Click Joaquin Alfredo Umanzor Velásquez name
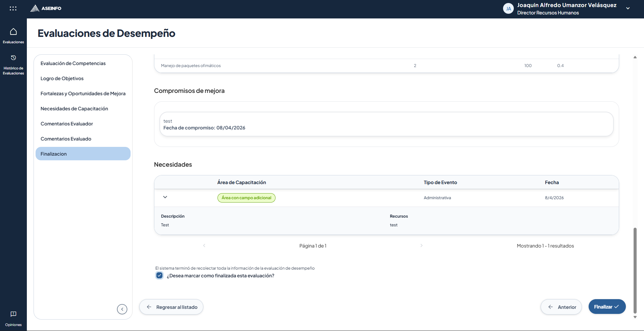The image size is (644, 331). click(x=567, y=5)
